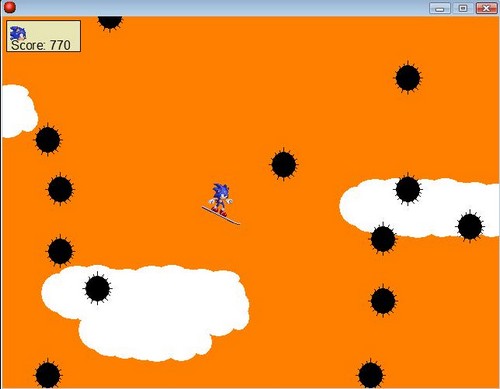Click Sonic riding the snowboard

click(221, 204)
